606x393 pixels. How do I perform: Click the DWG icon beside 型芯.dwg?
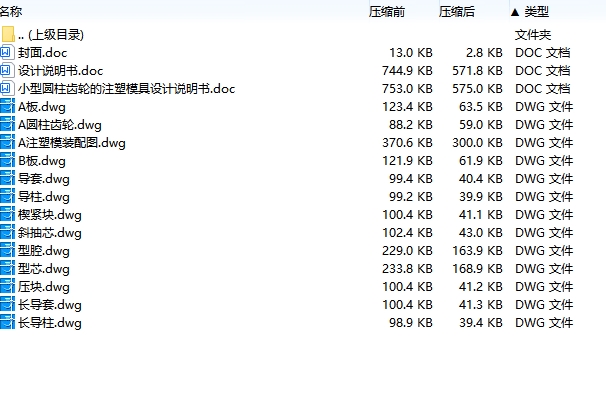7,269
